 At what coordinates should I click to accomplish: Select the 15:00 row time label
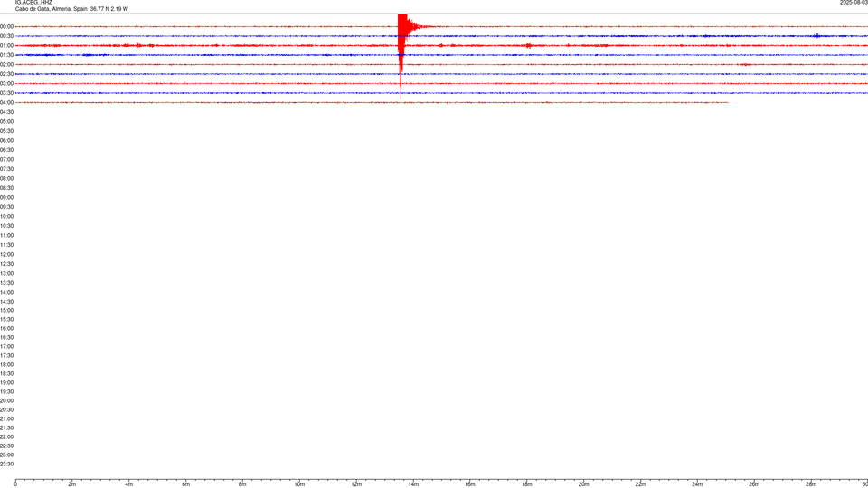click(7, 310)
